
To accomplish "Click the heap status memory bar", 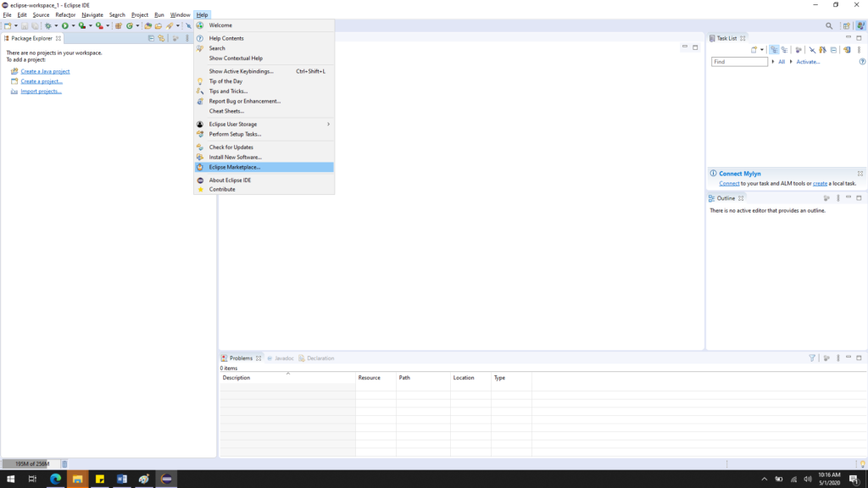I will pyautogui.click(x=31, y=463).
